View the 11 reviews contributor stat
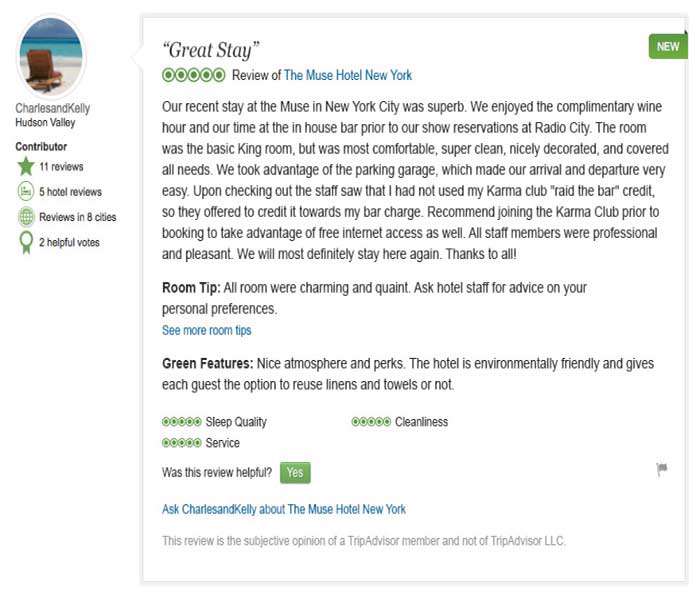The image size is (700, 600). coord(61,167)
